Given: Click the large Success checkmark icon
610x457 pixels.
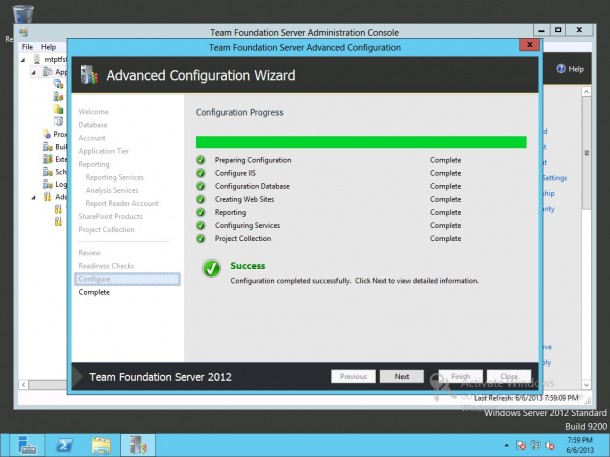Looking at the screenshot, I should 211,268.
